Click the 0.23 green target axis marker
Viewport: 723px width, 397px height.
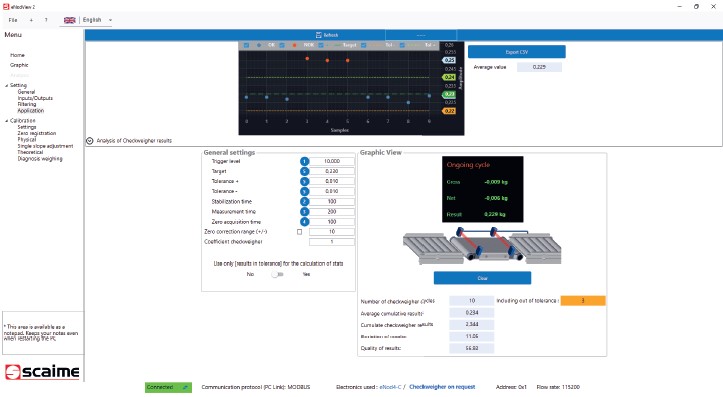click(x=449, y=94)
